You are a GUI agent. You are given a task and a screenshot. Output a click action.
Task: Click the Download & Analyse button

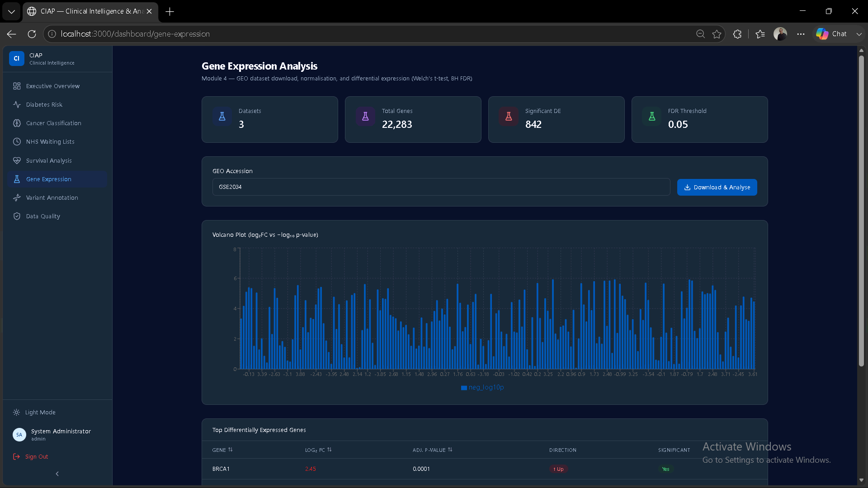pyautogui.click(x=717, y=187)
